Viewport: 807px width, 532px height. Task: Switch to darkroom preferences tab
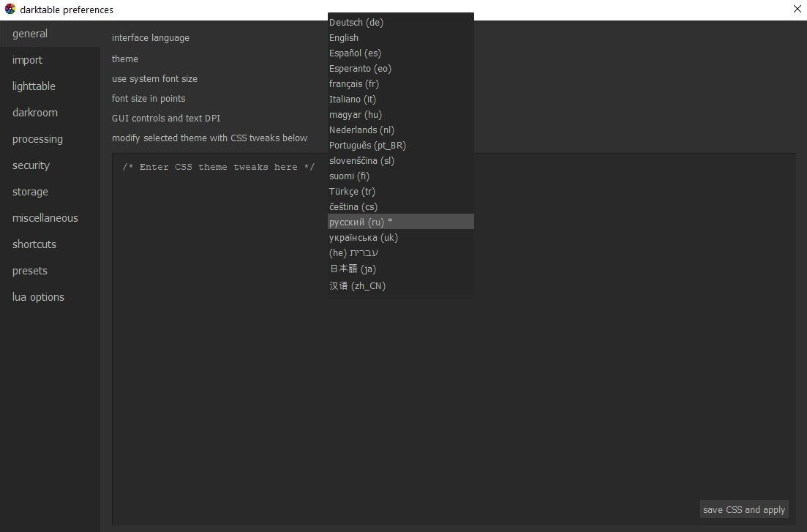[50, 113]
